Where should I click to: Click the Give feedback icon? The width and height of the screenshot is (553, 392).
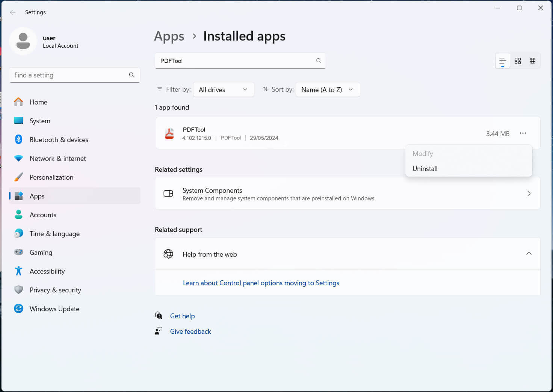pos(159,331)
